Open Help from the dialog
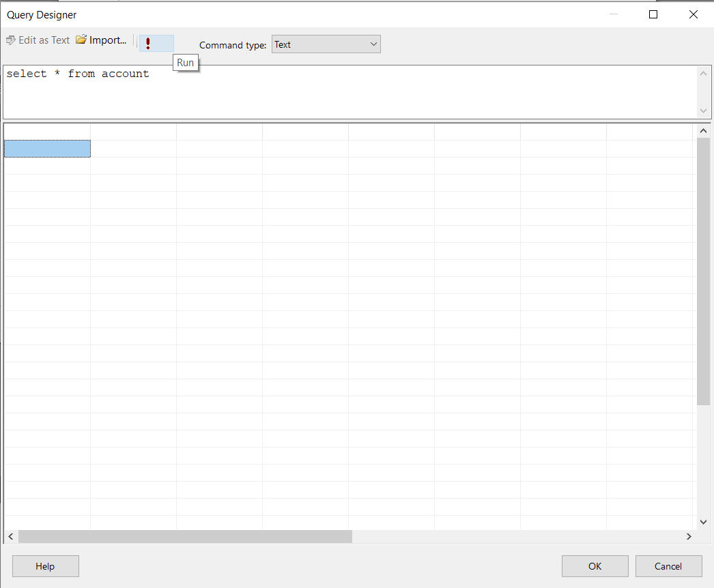 (x=45, y=565)
